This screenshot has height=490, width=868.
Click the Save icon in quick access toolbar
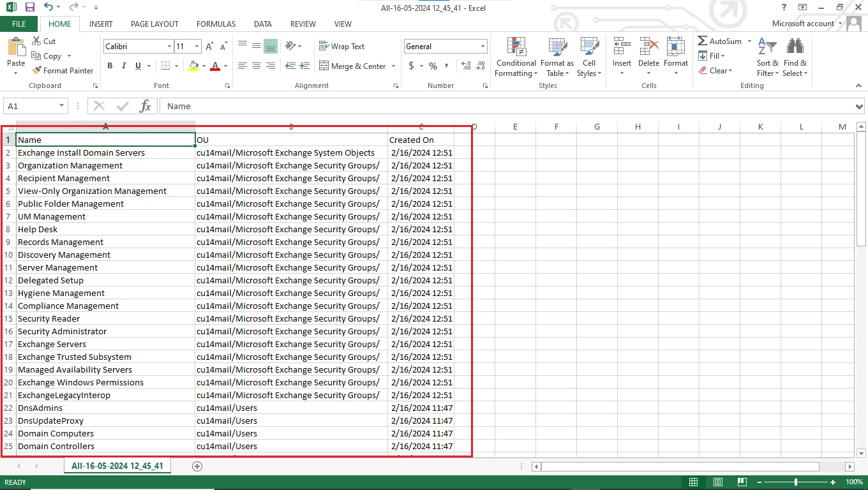[x=30, y=7]
